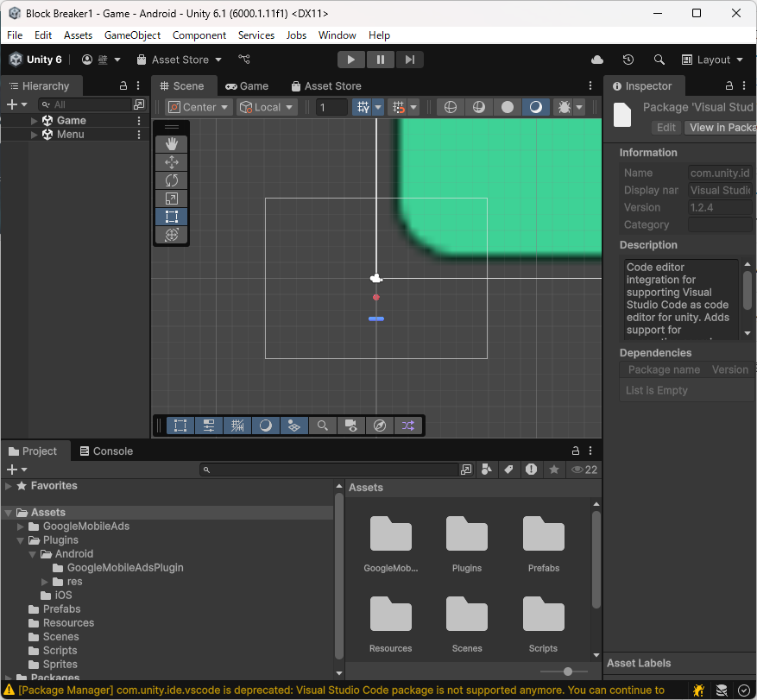757x700 pixels.
Task: Open the Local rotation dropdown
Action: (x=267, y=107)
